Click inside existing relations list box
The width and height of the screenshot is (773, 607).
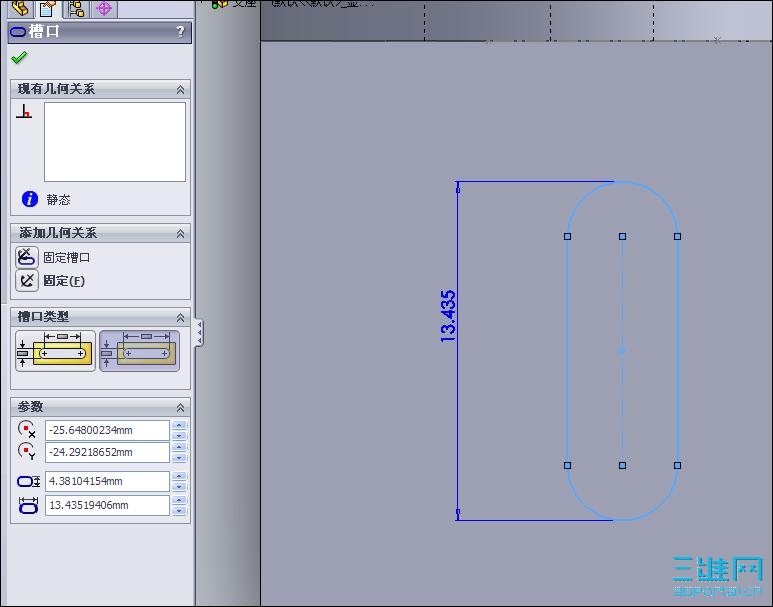click(115, 142)
